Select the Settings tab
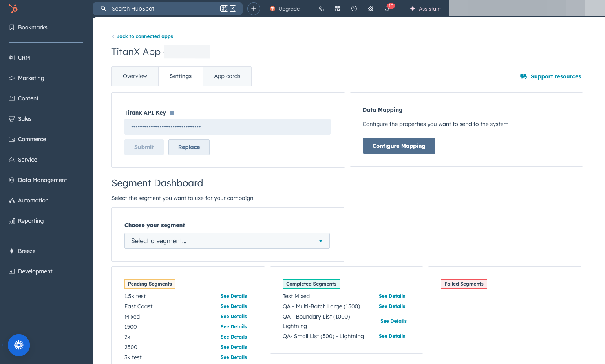Screen dimensions: 605x364 181,76
